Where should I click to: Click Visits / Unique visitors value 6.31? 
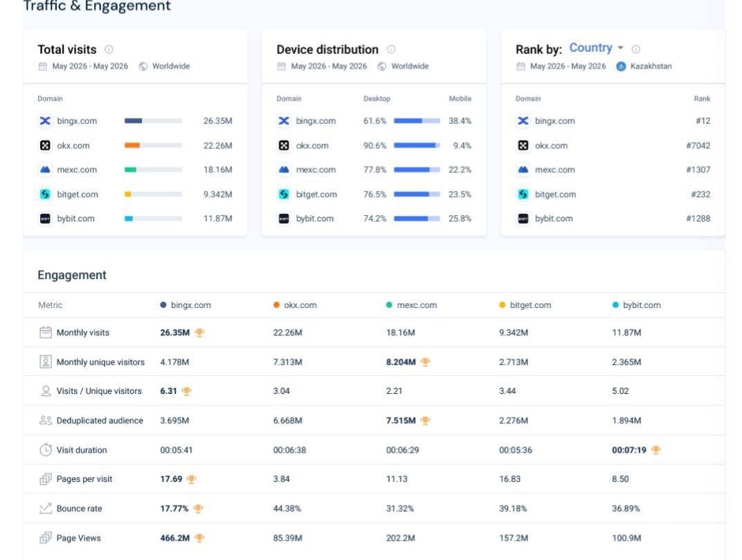click(168, 391)
